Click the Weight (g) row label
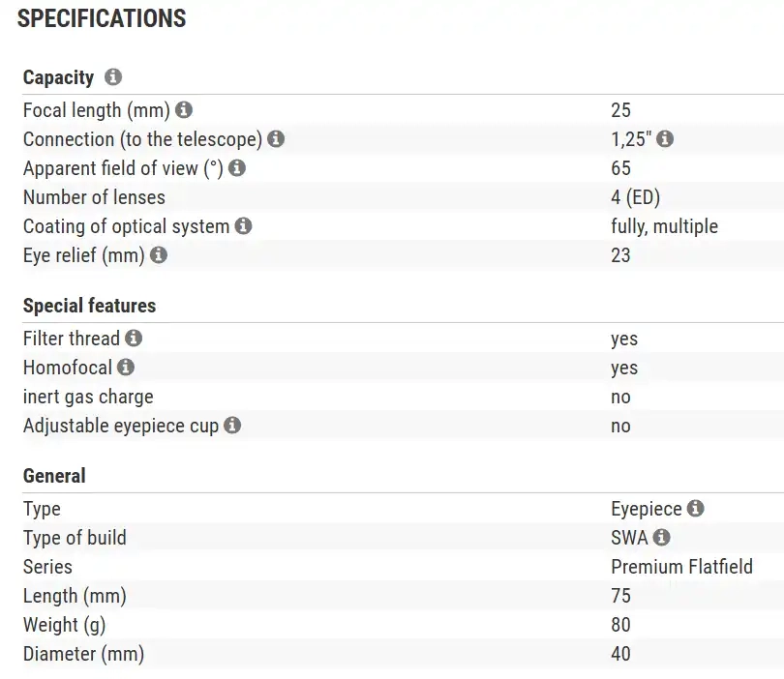Viewport: 784px width, 679px height. pyautogui.click(x=64, y=625)
